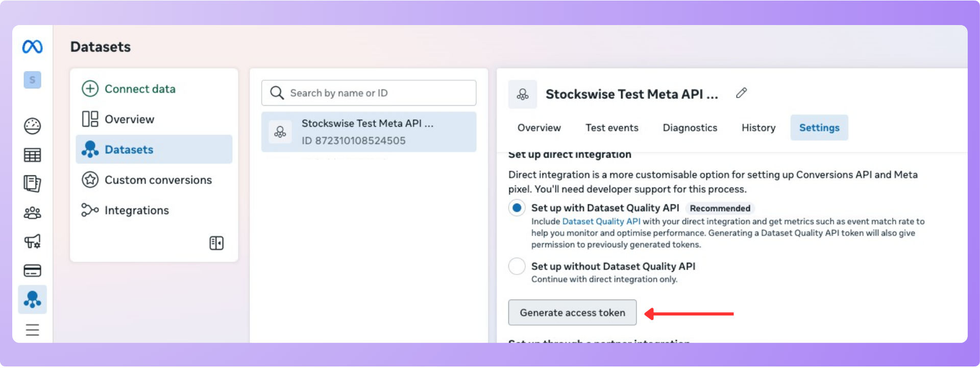This screenshot has width=980, height=368.
Task: Switch to the Test events tab
Action: coord(611,128)
